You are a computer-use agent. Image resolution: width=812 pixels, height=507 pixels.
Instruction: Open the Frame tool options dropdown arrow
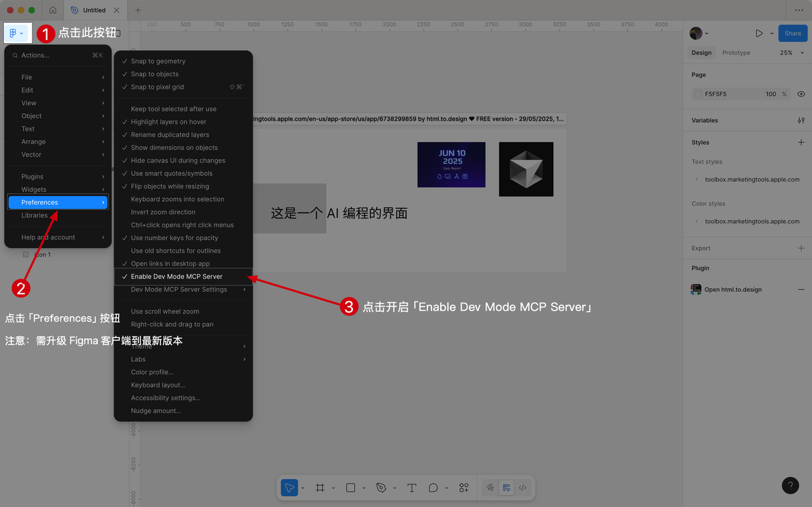(x=333, y=488)
